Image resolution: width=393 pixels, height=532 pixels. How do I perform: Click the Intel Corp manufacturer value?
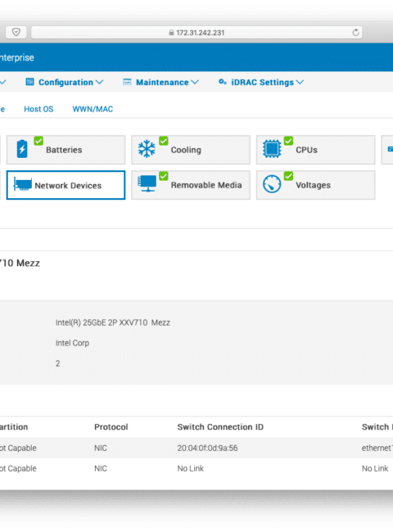click(x=72, y=343)
